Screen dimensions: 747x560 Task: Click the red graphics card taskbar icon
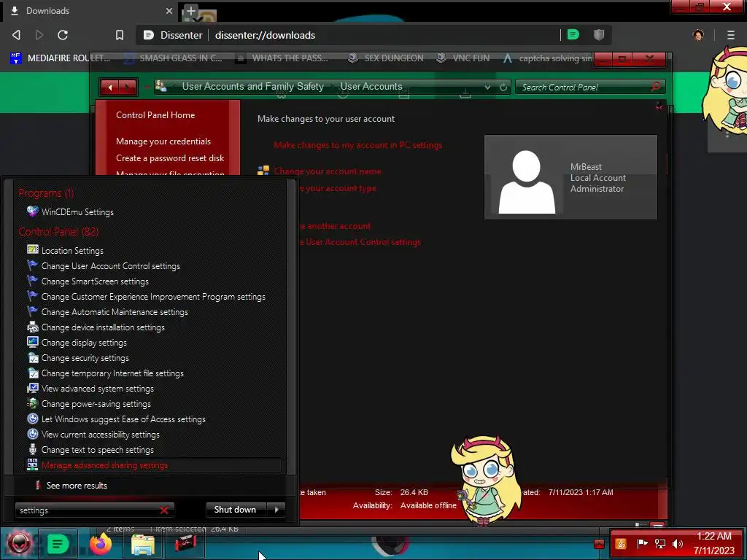coord(185,544)
